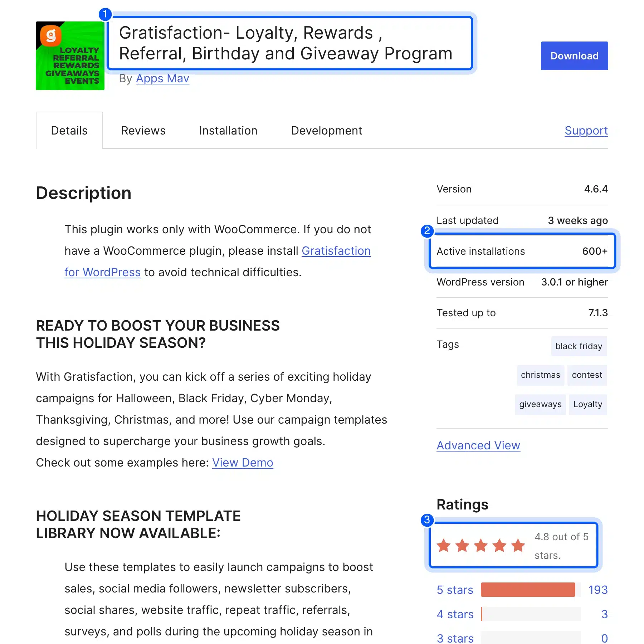Click the Gratisfaction plugin logo icon

(70, 56)
